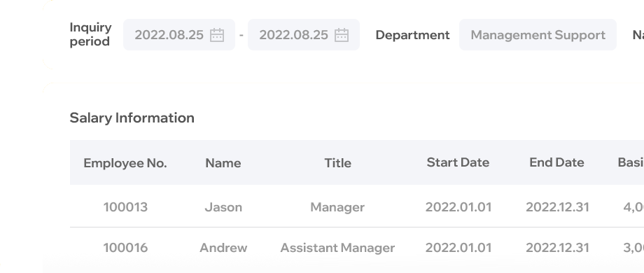Select employee number 100013 cell
The width and height of the screenshot is (644, 273).
(125, 207)
